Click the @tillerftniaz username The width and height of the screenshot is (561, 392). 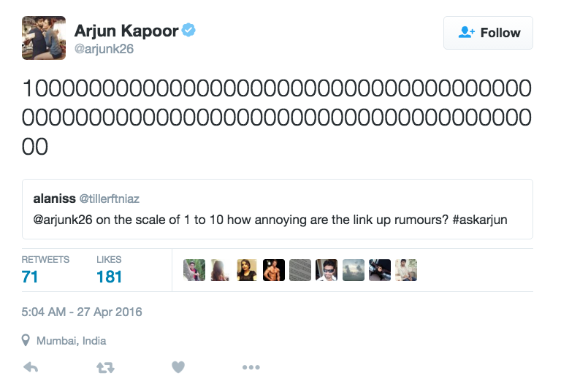[109, 199]
